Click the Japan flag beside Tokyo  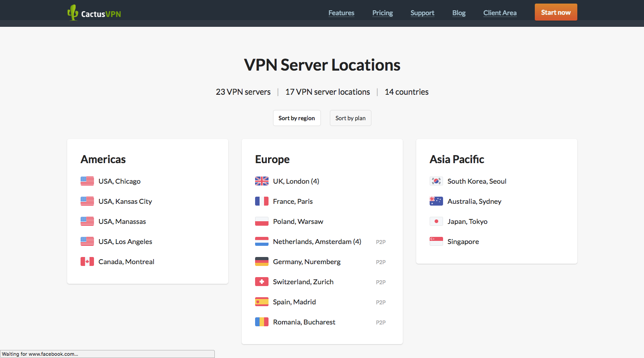coord(436,221)
